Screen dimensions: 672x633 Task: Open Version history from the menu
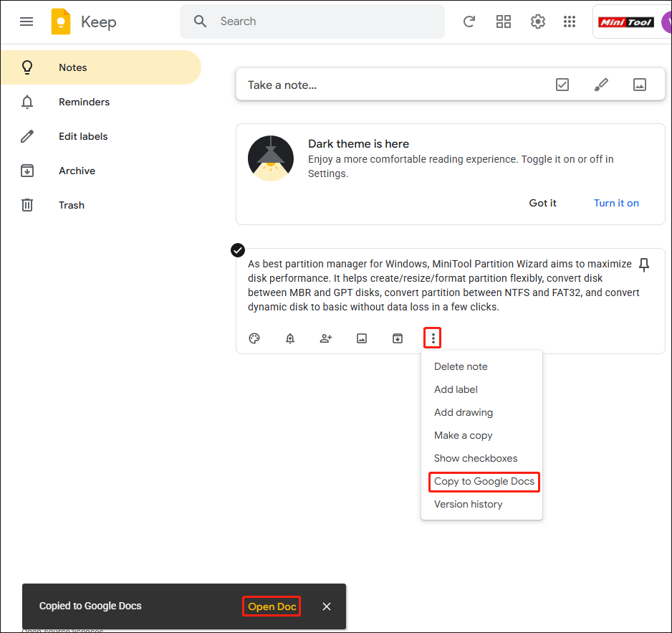point(481,505)
